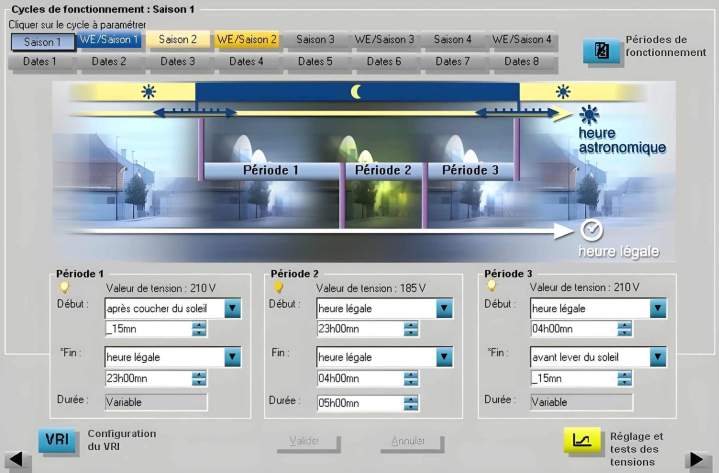Select the WE/Saison 2 tab
This screenshot has width=719, height=473.
[x=247, y=39]
